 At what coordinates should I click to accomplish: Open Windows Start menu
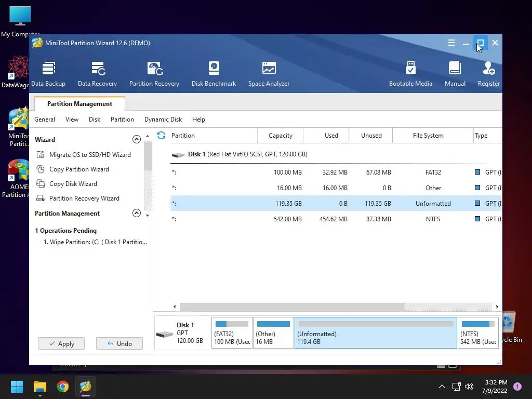click(x=17, y=387)
